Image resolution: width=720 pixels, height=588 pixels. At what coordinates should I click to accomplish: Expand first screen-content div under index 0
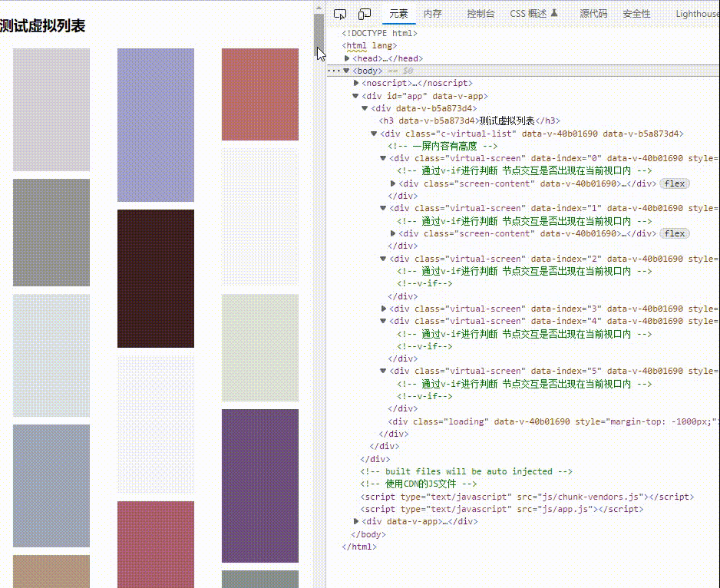[393, 183]
